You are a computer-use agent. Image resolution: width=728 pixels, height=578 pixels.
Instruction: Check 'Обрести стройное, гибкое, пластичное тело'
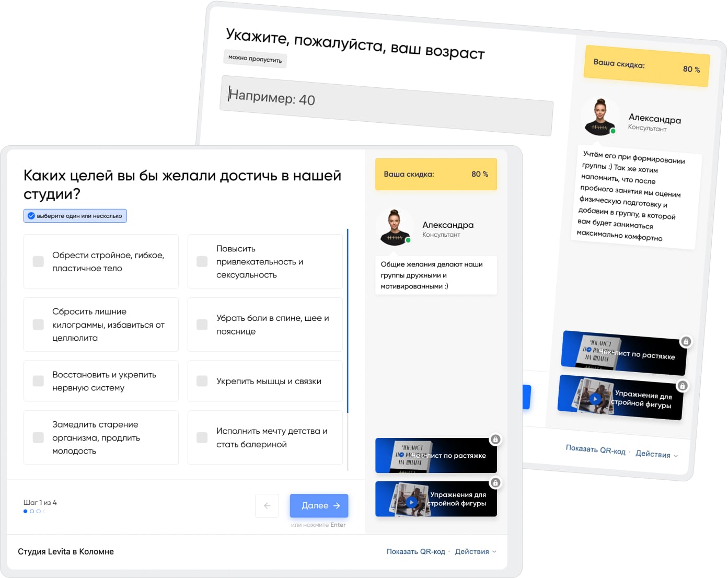(x=38, y=261)
